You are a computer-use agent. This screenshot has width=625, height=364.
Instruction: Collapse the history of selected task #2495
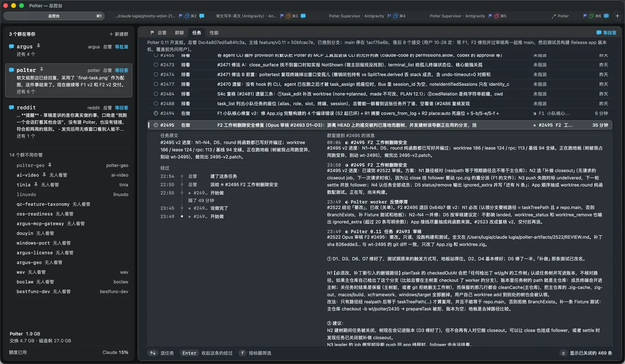pyautogui.click(x=207, y=353)
